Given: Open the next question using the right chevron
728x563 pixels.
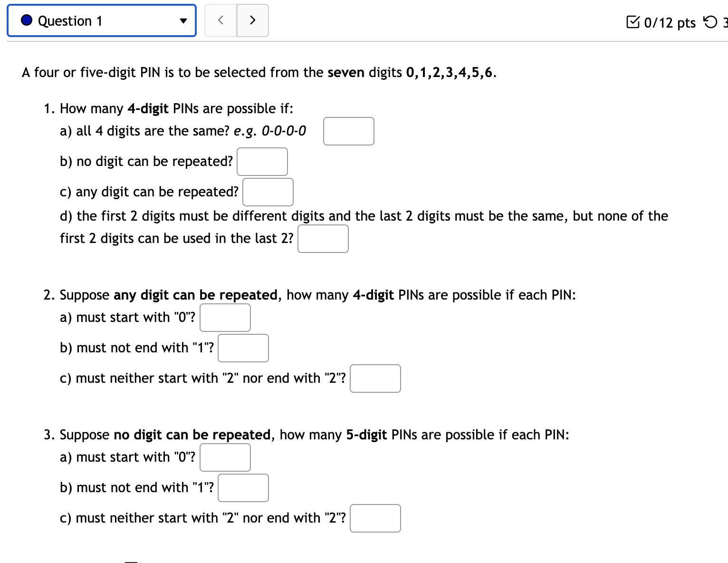Looking at the screenshot, I should tap(252, 20).
